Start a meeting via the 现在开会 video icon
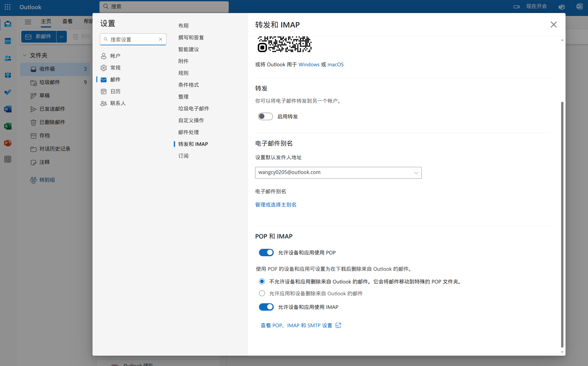Screen dimensions: 588x366 (517, 6)
